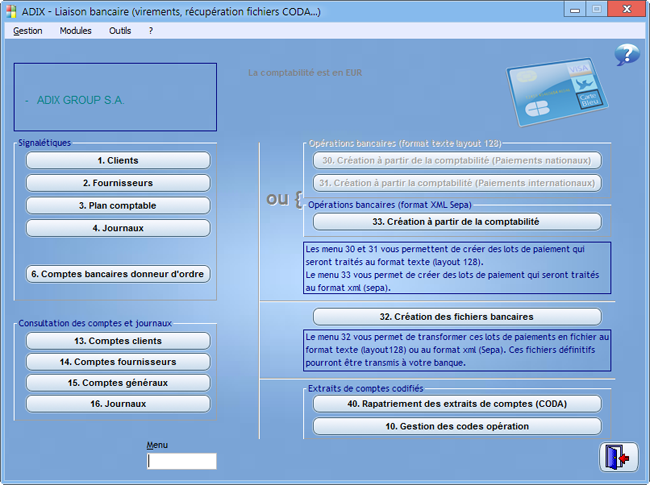Click 32. Création des fichiers bancaires
Viewport: 650px width, 485px height.
457,317
